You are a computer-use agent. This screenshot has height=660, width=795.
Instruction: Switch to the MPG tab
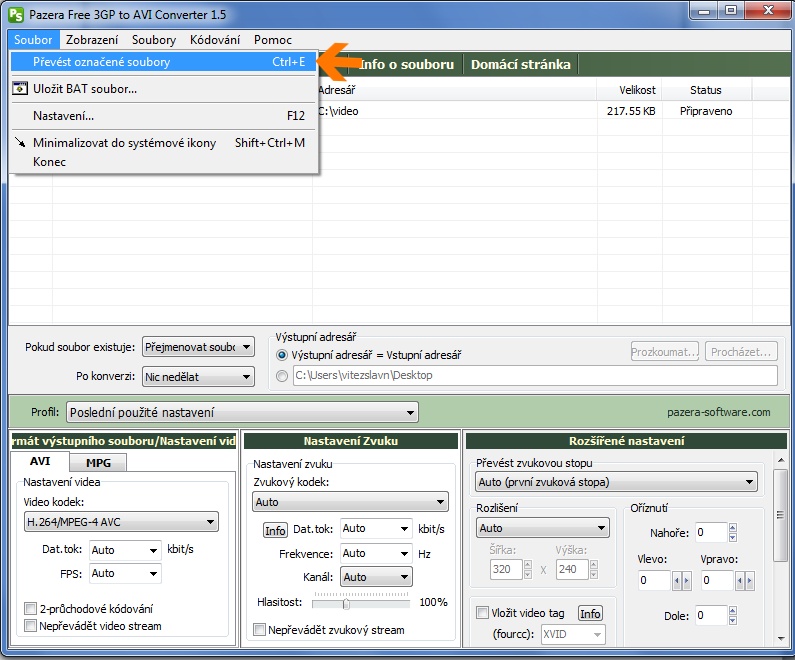[98, 463]
